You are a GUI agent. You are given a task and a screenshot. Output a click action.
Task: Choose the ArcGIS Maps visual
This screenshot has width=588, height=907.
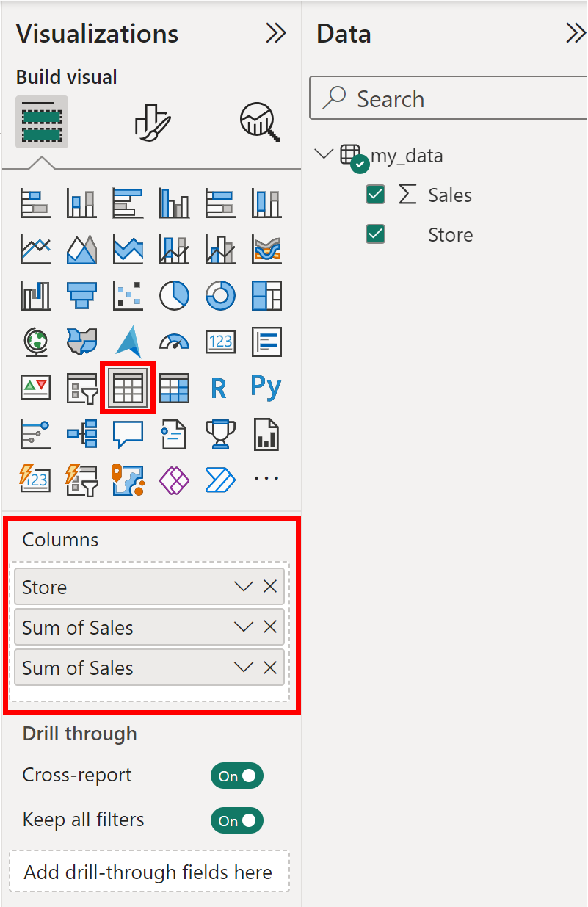point(128,479)
